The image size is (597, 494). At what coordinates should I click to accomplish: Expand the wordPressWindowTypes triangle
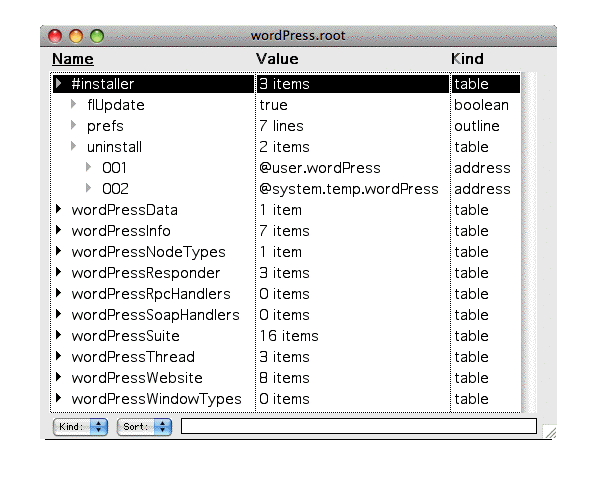click(59, 398)
